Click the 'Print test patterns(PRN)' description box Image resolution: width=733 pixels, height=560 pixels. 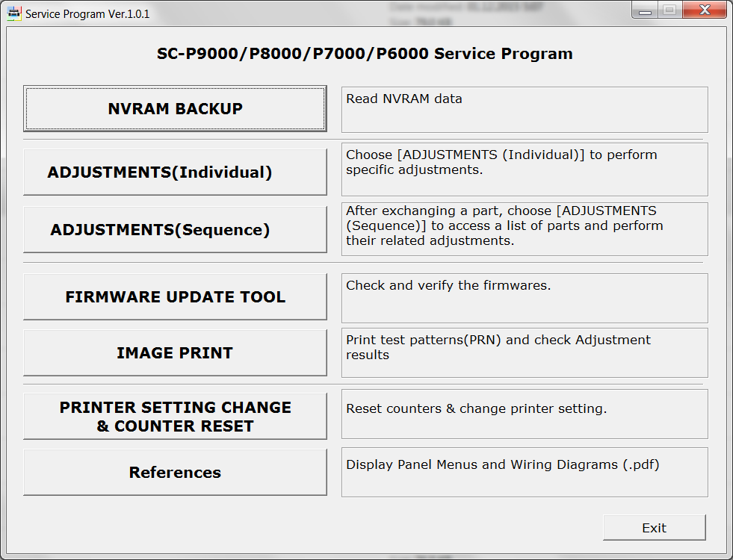coord(524,348)
